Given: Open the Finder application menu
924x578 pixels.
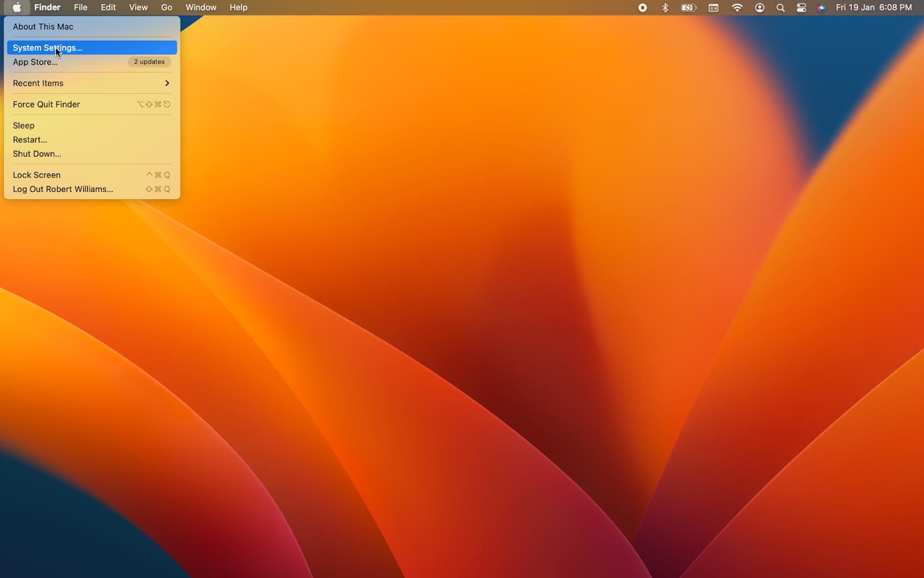Looking at the screenshot, I should pos(47,8).
